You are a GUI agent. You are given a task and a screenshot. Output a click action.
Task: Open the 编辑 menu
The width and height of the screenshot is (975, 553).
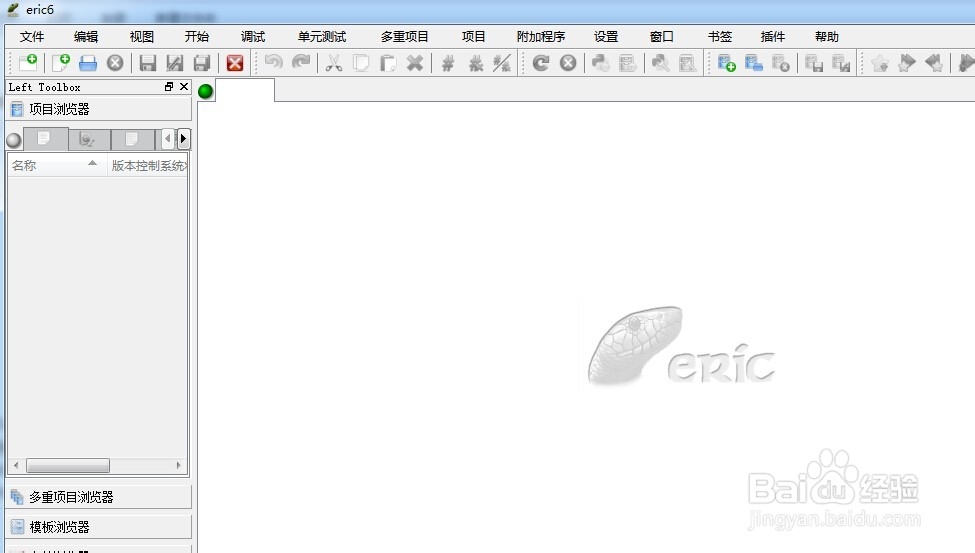[86, 37]
